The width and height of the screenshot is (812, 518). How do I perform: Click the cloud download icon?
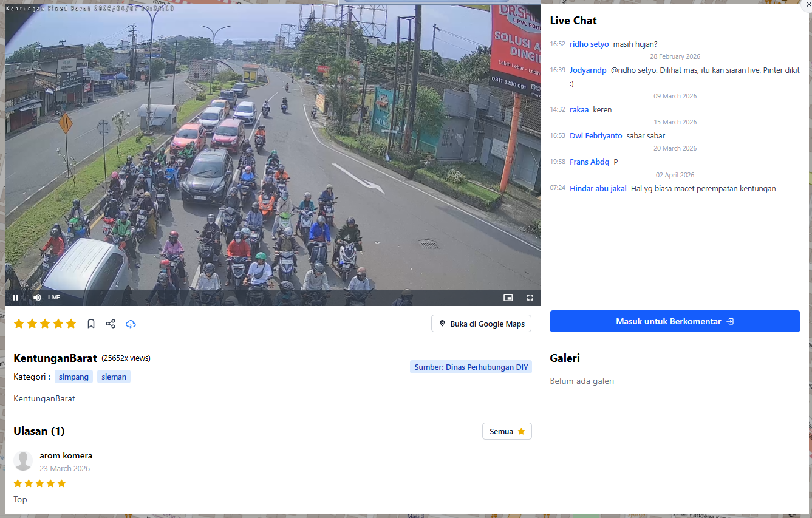coord(131,324)
